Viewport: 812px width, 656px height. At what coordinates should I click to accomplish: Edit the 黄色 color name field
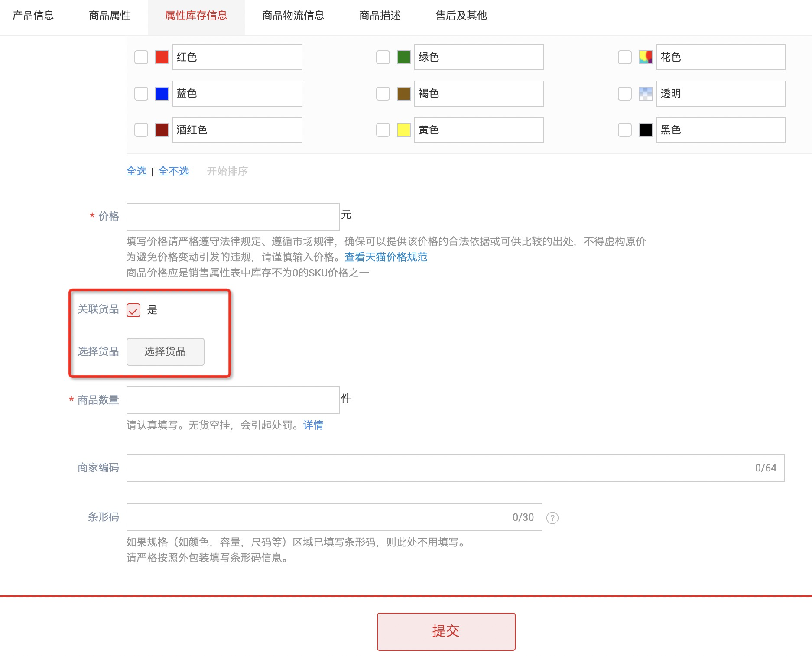(x=479, y=130)
